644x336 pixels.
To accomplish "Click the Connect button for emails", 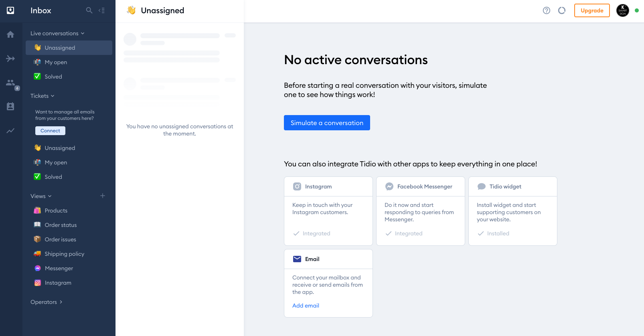I will click(50, 131).
